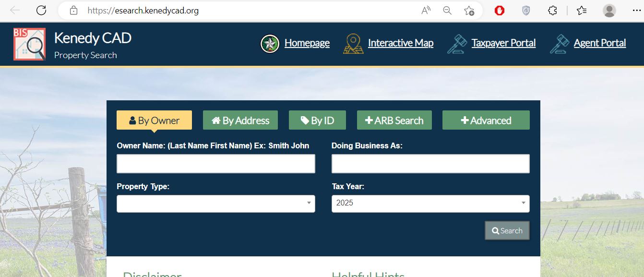Switch to the By Address tab
Screen dimensions: 644x277
[x=240, y=120]
